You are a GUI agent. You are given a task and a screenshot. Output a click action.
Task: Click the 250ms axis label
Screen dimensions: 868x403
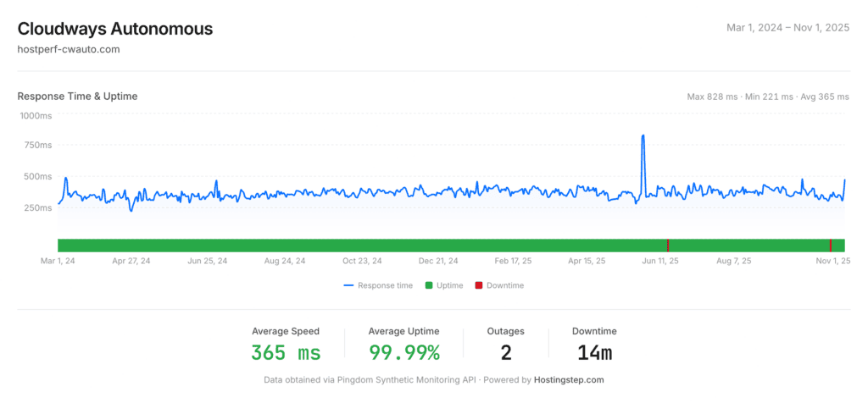39,207
